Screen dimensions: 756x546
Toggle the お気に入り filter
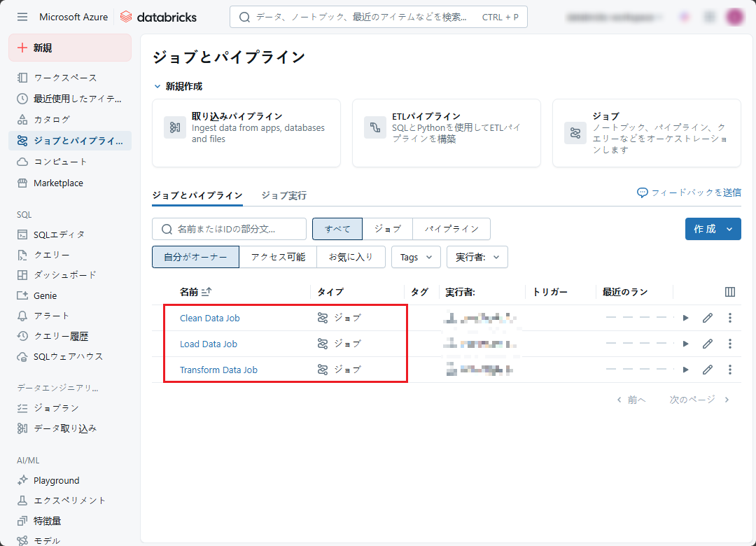[x=351, y=257]
